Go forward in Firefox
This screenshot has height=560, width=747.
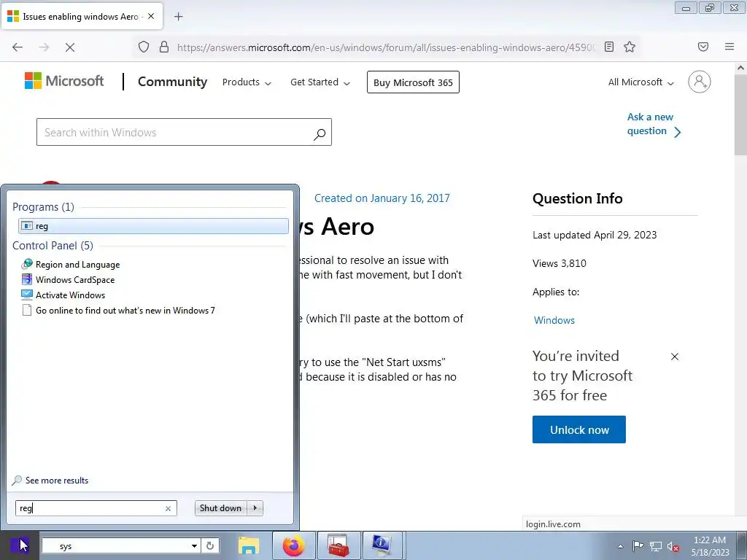tap(44, 47)
